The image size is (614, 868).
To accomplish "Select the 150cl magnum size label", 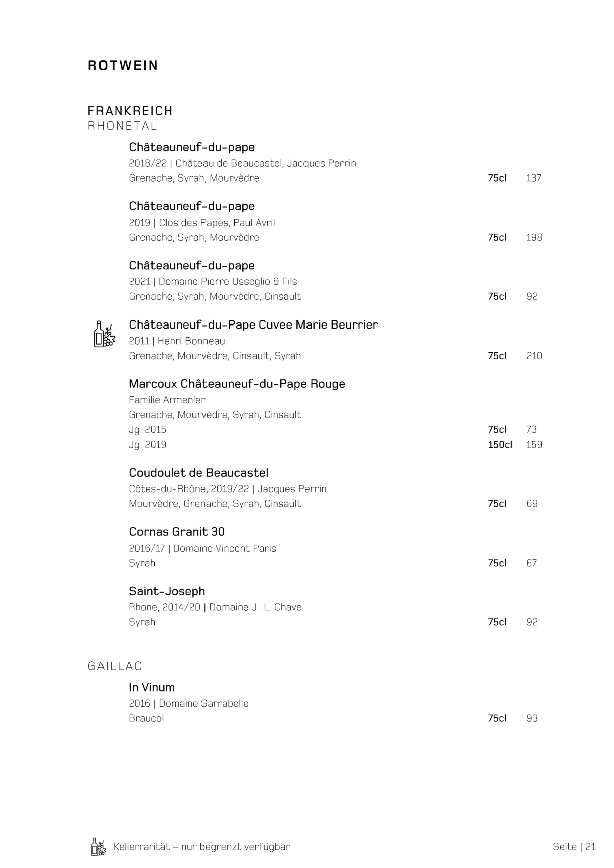I will coord(500,445).
